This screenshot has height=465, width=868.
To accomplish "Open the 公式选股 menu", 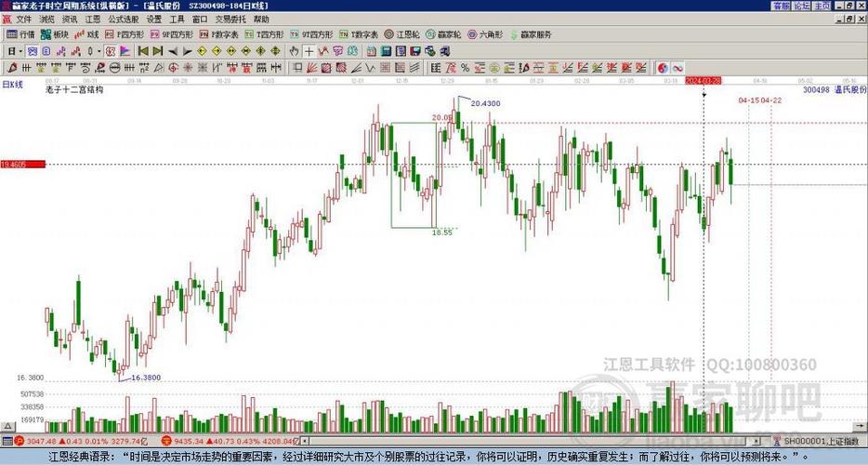I will click(x=124, y=20).
